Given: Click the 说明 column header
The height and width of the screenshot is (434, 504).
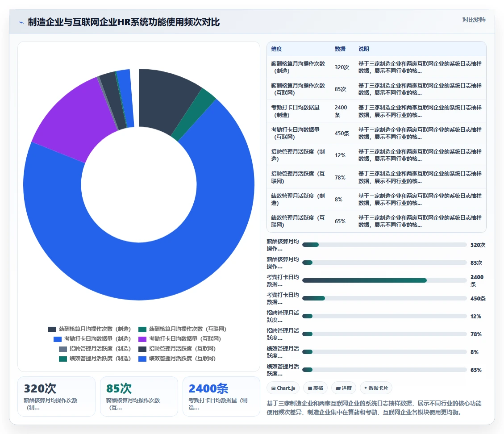Looking at the screenshot, I should (364, 49).
